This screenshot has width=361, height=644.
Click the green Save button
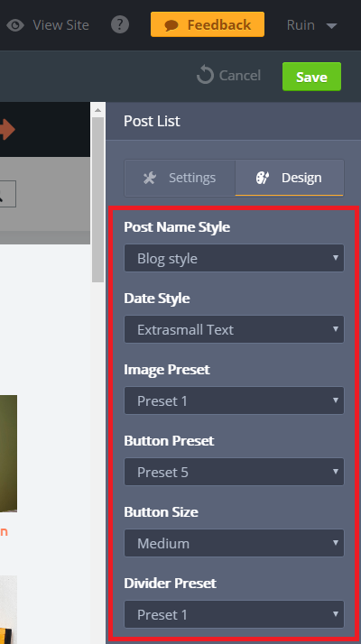click(311, 77)
